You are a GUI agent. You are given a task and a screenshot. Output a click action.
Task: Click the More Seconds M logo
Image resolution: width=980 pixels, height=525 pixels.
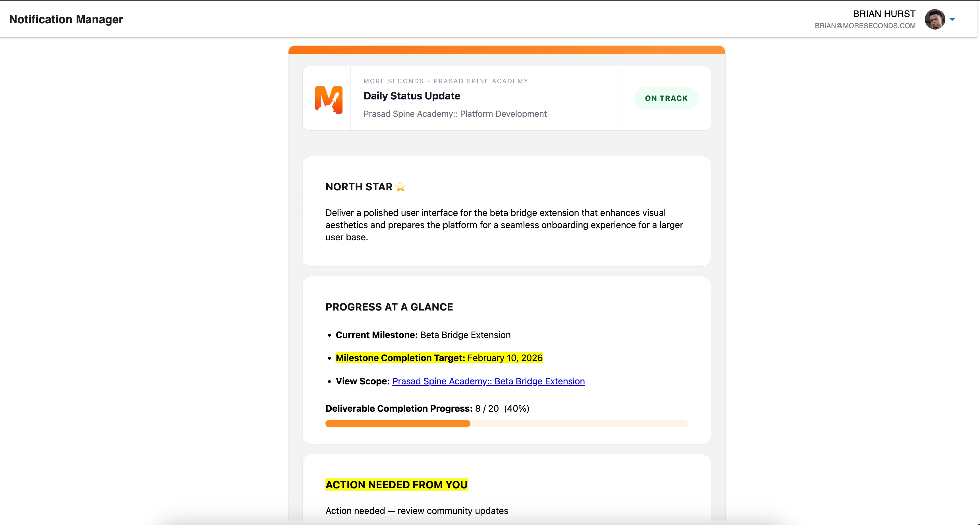click(328, 100)
